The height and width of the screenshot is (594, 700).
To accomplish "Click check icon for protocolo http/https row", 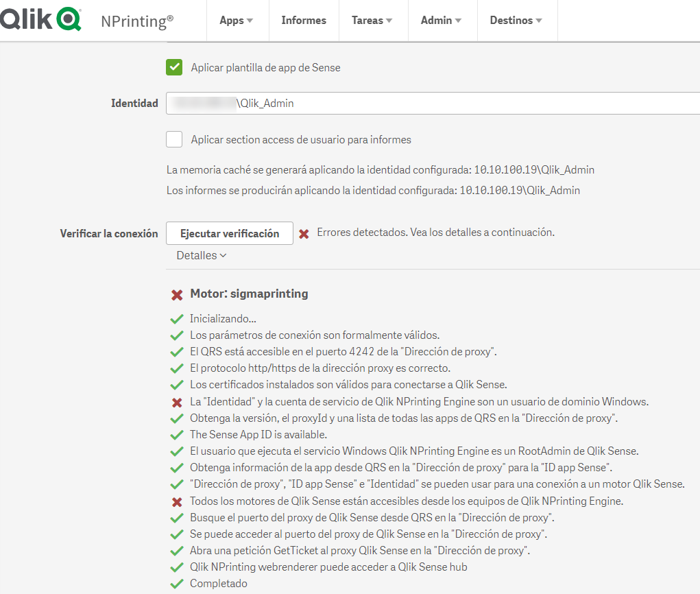I will tap(177, 368).
